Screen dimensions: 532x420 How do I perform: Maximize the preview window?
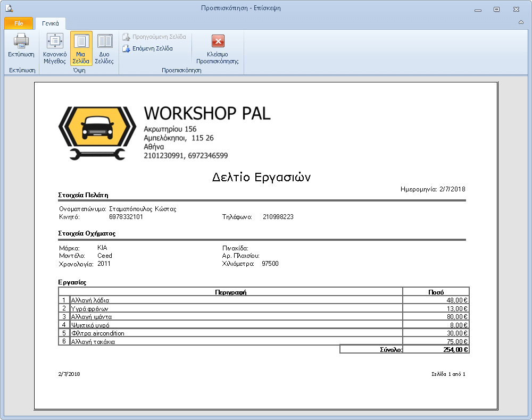click(496, 9)
